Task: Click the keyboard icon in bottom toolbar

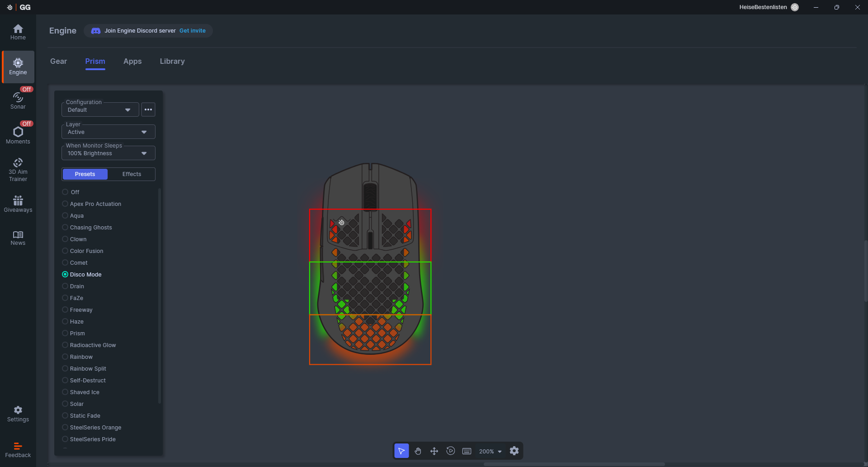Action: click(467, 451)
